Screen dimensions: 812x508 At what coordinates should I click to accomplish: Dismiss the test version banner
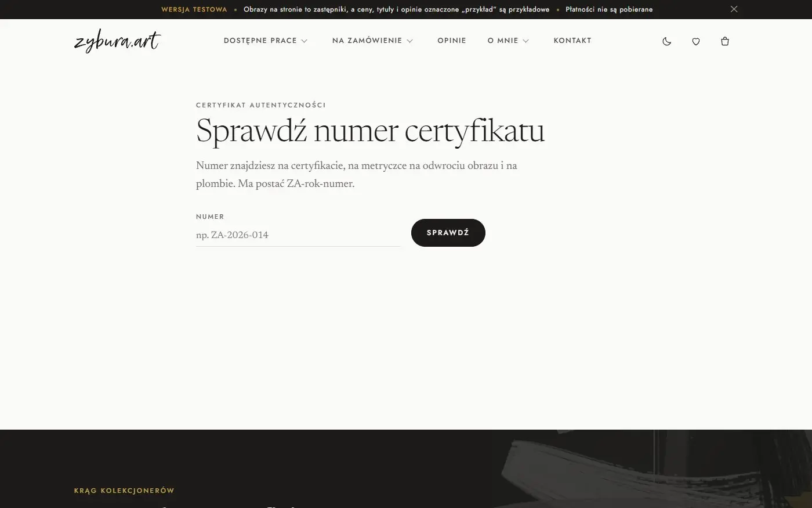tap(734, 9)
